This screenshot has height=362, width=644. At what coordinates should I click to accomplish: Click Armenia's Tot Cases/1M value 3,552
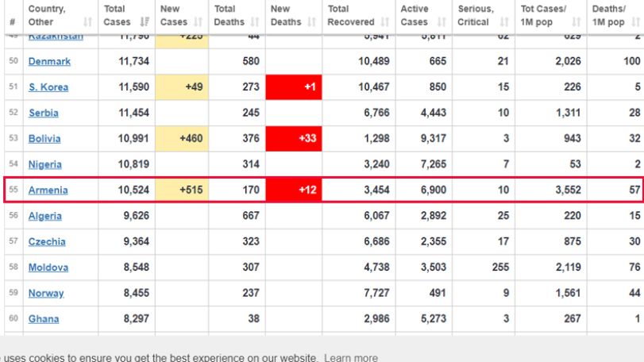[x=568, y=190]
